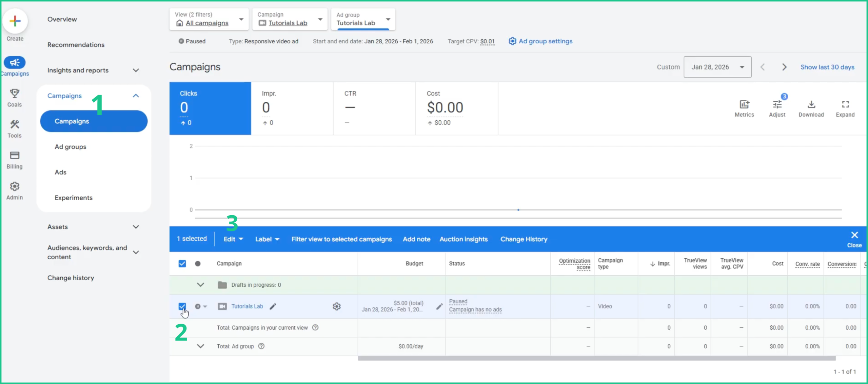
Task: Open the Metrics chart icon
Action: [744, 104]
